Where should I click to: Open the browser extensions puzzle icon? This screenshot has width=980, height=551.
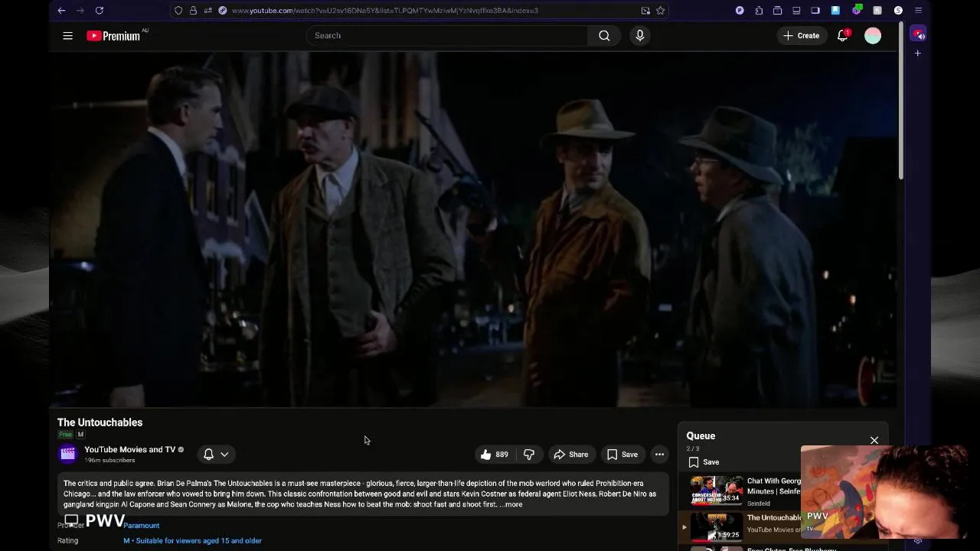(x=759, y=10)
